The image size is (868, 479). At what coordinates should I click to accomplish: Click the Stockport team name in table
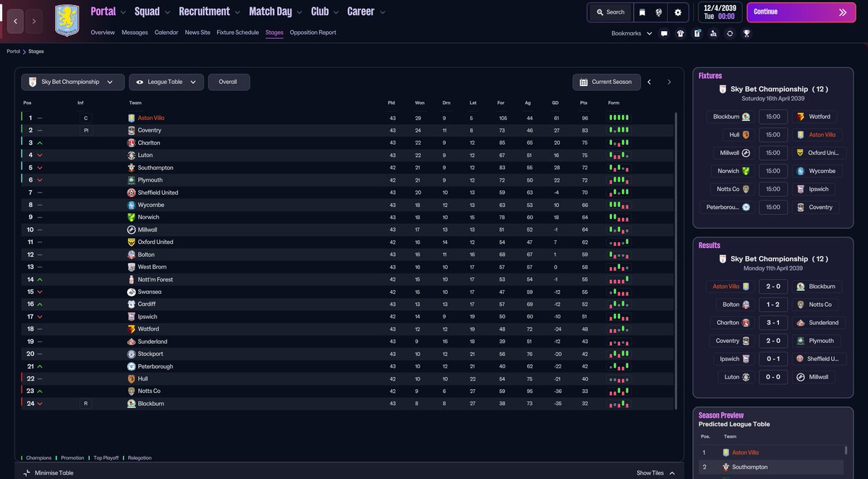150,354
